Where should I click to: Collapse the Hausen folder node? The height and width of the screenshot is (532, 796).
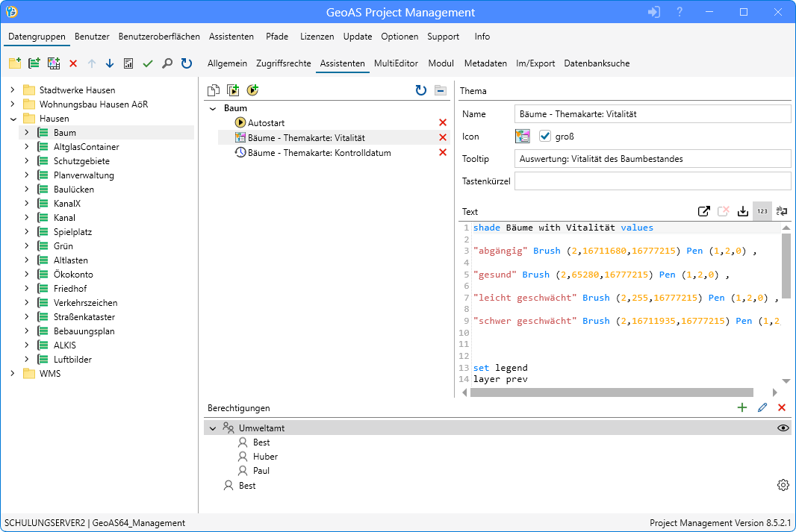[13, 119]
